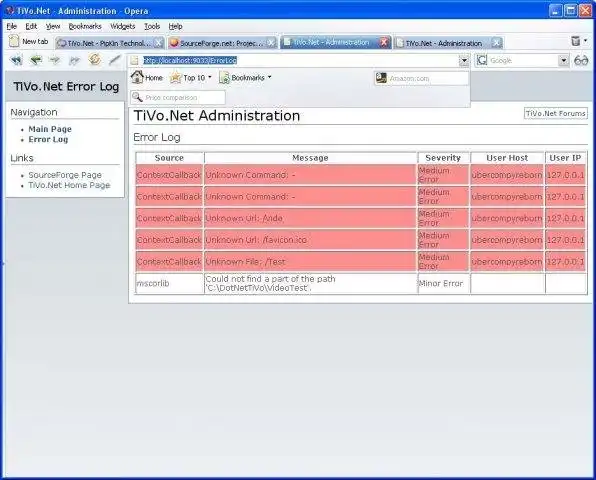Click the Home icon button

pyautogui.click(x=147, y=78)
